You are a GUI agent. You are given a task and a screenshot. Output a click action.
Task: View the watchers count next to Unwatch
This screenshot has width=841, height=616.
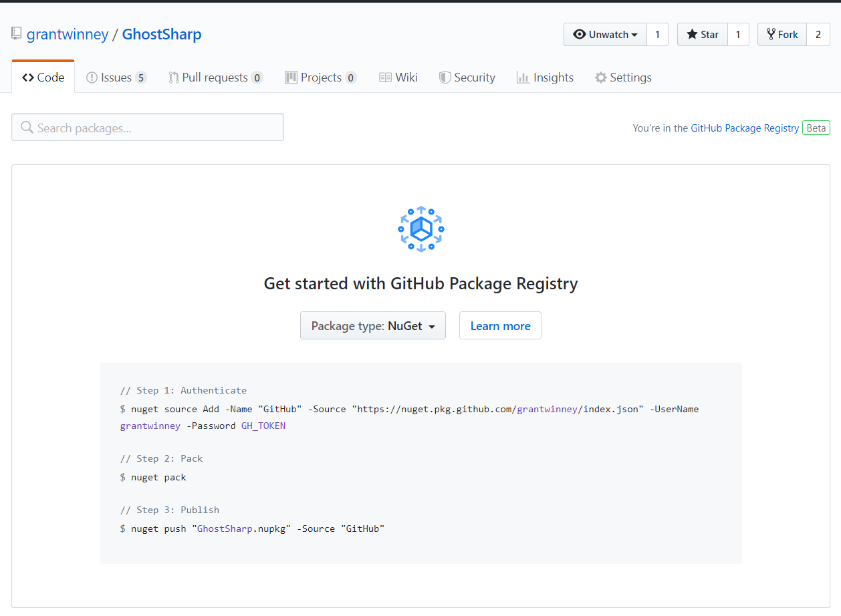tap(657, 35)
